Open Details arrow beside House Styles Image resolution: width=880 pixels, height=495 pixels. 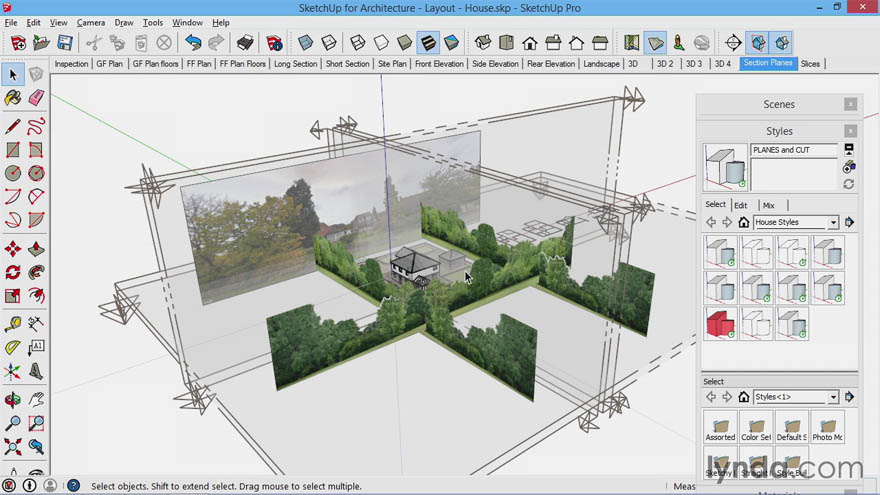click(850, 222)
